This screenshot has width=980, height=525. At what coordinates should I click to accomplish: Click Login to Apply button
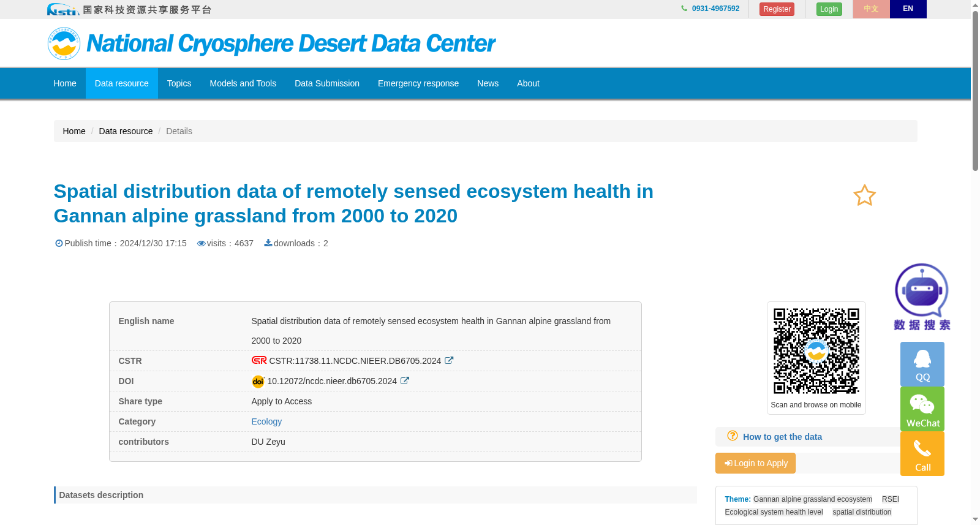pyautogui.click(x=755, y=463)
